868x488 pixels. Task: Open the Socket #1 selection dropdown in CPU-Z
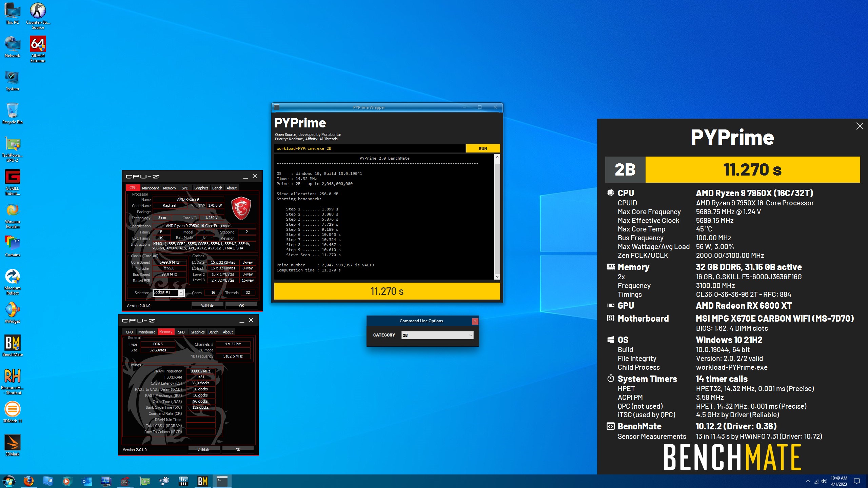coord(169,293)
